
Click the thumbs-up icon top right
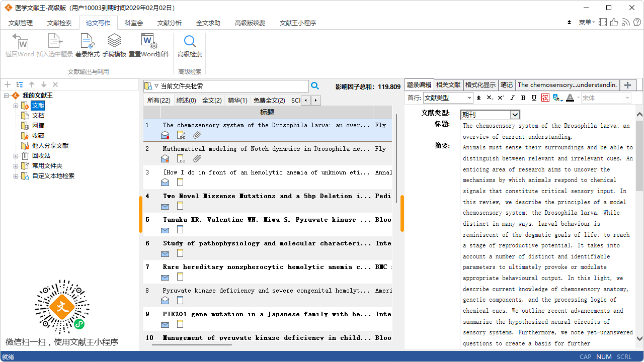coord(614,22)
